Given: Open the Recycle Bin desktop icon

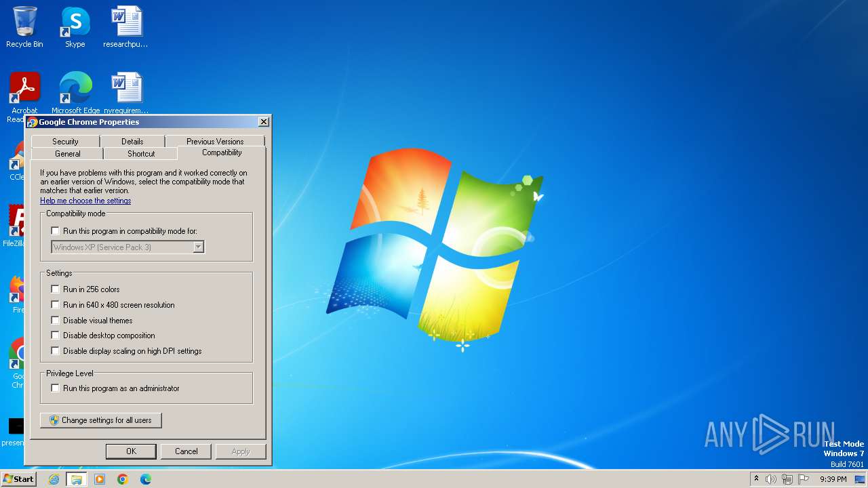Looking at the screenshot, I should tap(24, 27).
